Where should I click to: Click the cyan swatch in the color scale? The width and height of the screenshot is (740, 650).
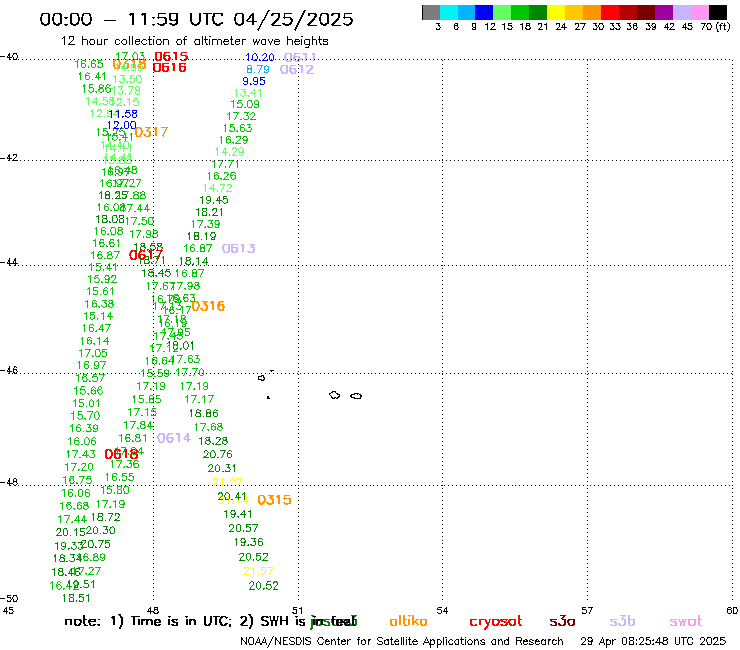click(448, 12)
